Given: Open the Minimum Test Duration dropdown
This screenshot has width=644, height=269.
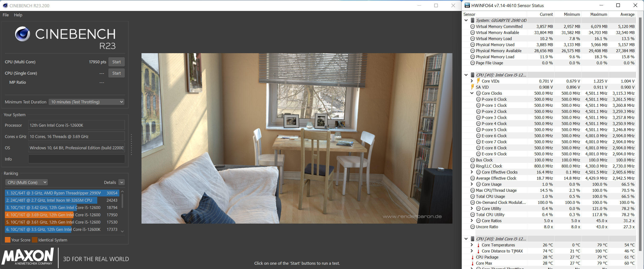Looking at the screenshot, I should [87, 102].
